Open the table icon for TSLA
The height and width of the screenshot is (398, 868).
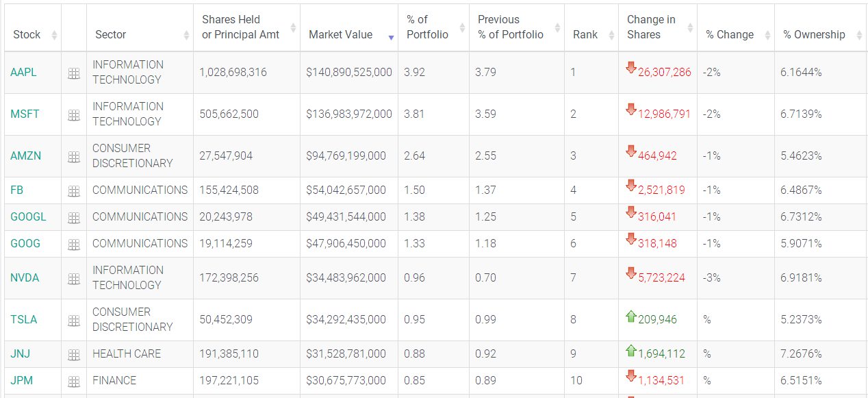[x=74, y=321]
